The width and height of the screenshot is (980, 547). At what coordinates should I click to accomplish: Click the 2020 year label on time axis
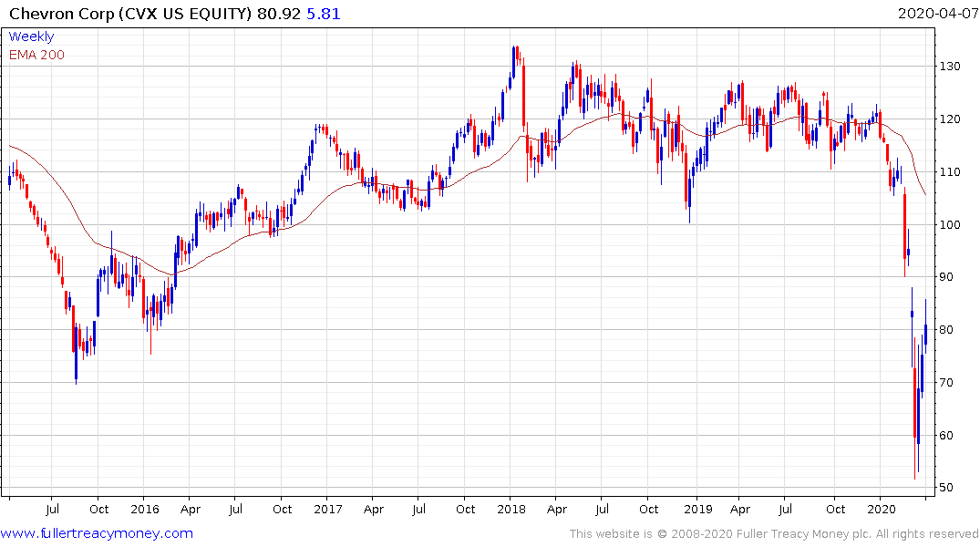click(x=882, y=509)
